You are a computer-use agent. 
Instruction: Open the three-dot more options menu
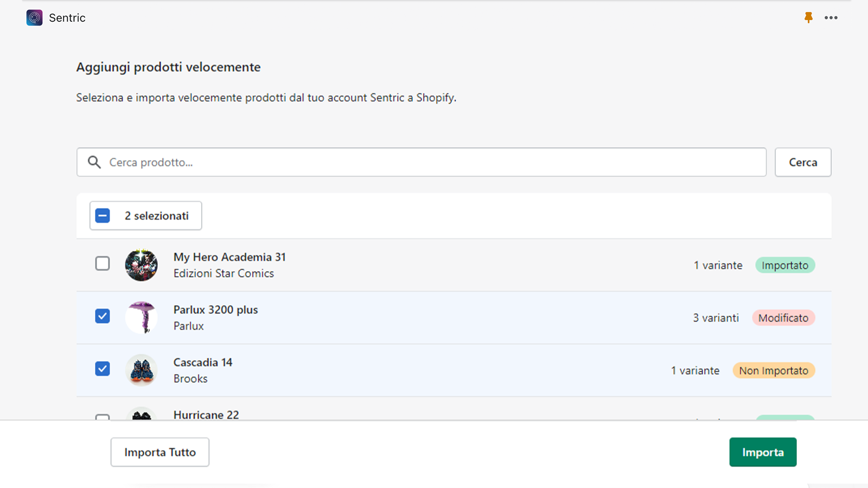[x=831, y=17]
